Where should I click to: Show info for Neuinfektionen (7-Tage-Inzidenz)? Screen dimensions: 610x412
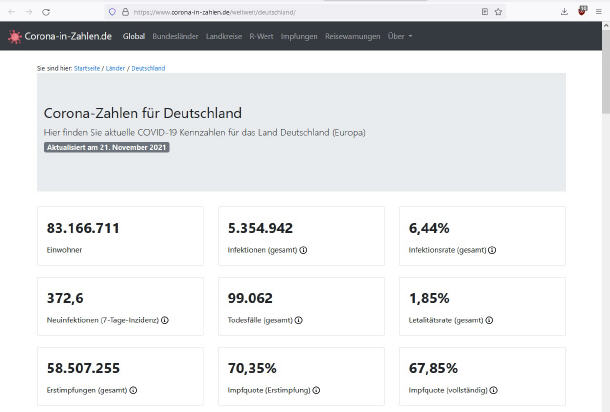(165, 320)
